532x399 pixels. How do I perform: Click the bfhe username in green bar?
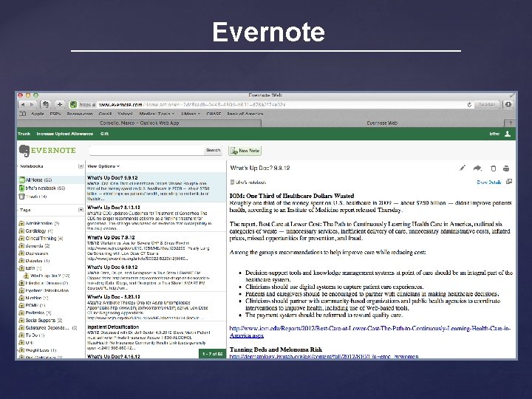pyautogui.click(x=494, y=134)
